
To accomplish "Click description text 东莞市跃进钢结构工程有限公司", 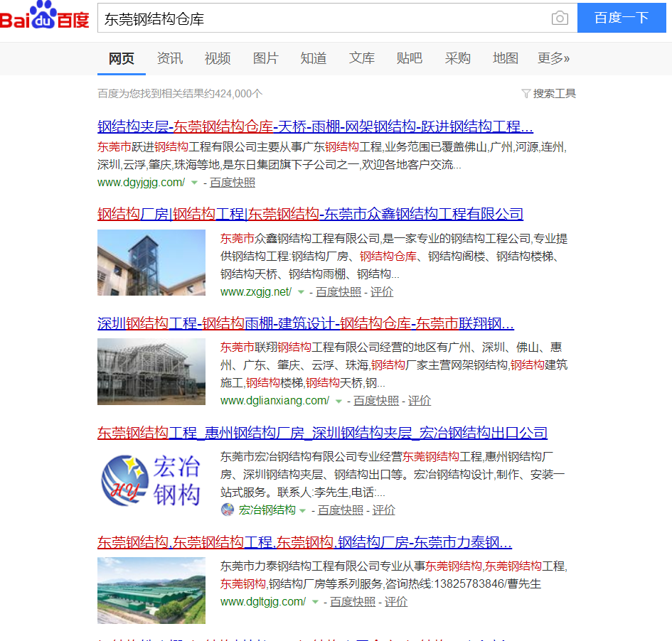I will coord(176,147).
